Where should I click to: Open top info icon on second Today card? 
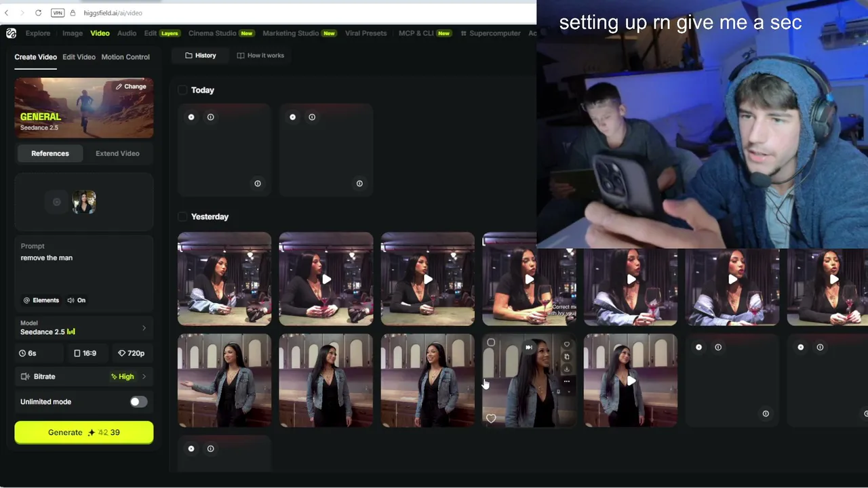tap(312, 117)
